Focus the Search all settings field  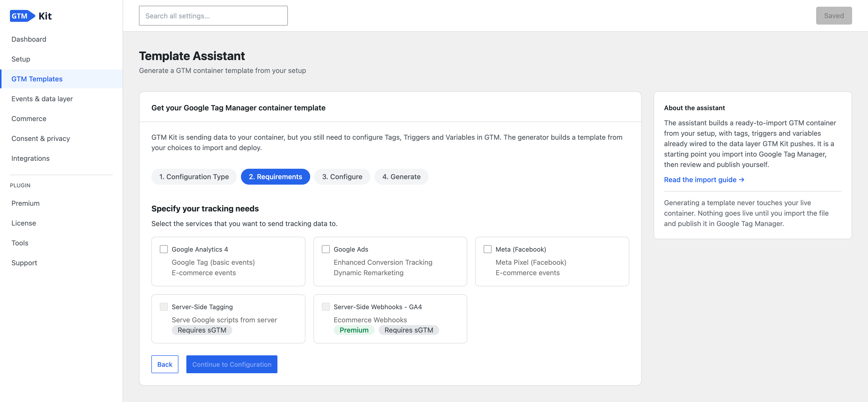pyautogui.click(x=213, y=15)
